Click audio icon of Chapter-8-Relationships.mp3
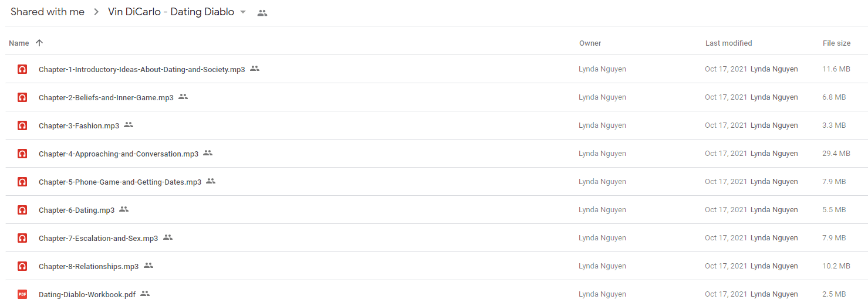The image size is (868, 306). [x=22, y=266]
